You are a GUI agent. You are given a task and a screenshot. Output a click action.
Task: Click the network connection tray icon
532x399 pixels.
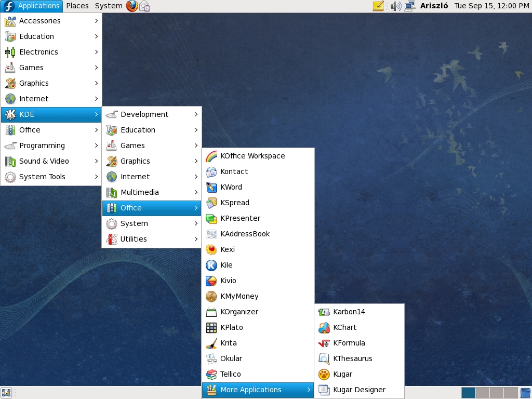(410, 6)
